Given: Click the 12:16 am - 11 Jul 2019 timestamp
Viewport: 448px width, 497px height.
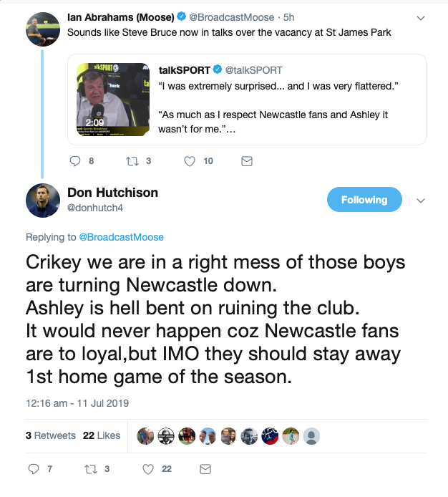Looking at the screenshot, I should click(77, 403).
